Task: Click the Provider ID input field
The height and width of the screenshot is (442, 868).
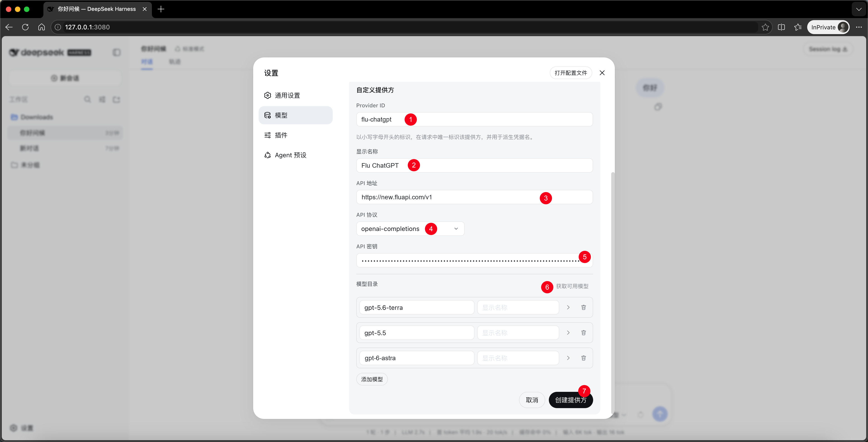Action: 474,119
